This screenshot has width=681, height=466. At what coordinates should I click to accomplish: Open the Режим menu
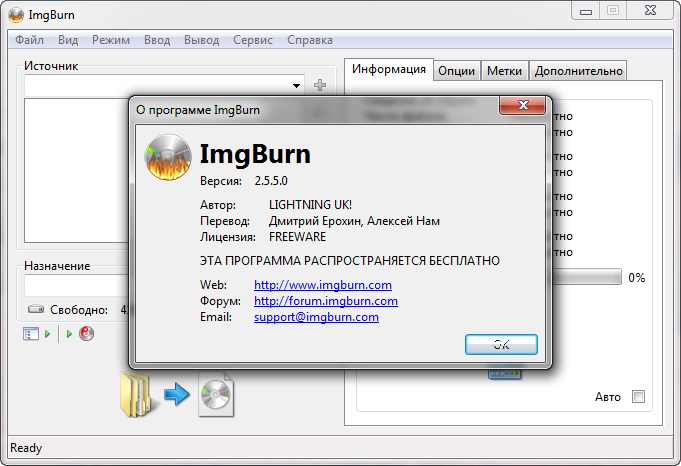pyautogui.click(x=111, y=40)
